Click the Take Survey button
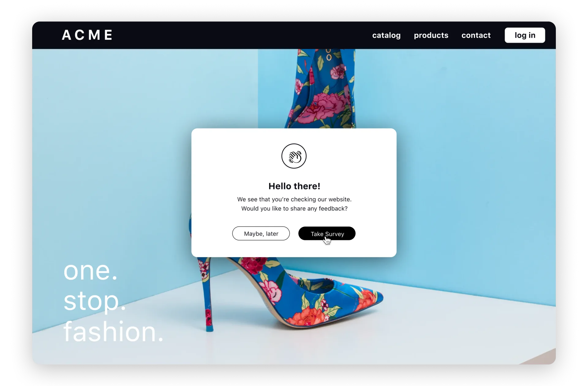 click(327, 233)
